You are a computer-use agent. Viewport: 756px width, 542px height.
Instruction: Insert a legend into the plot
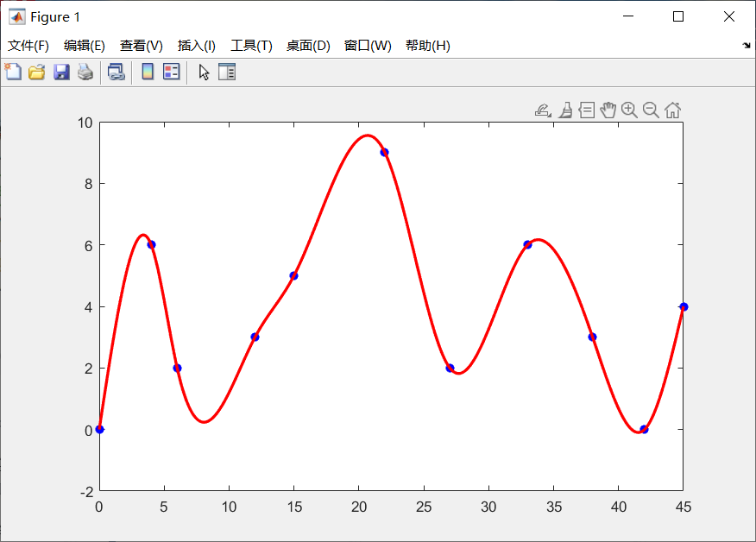pos(170,72)
